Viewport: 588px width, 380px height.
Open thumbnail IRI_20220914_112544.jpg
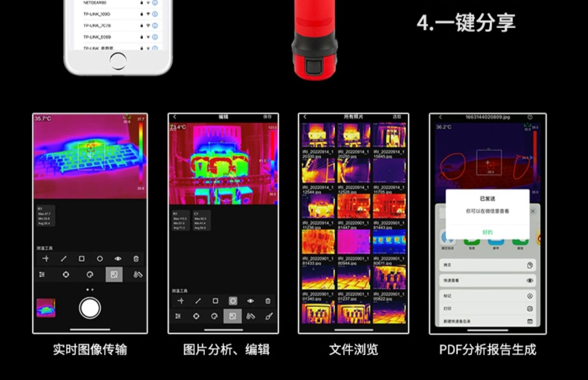318,171
